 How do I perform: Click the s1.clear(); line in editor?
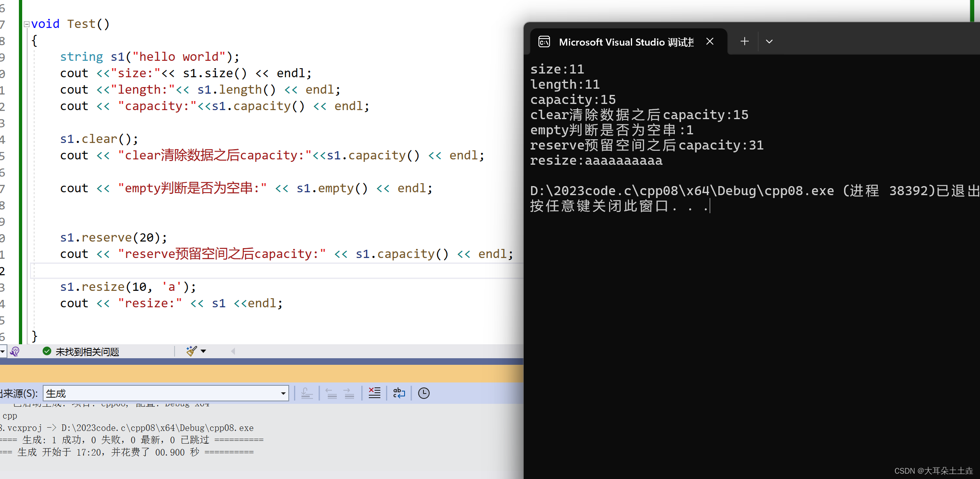(99, 139)
